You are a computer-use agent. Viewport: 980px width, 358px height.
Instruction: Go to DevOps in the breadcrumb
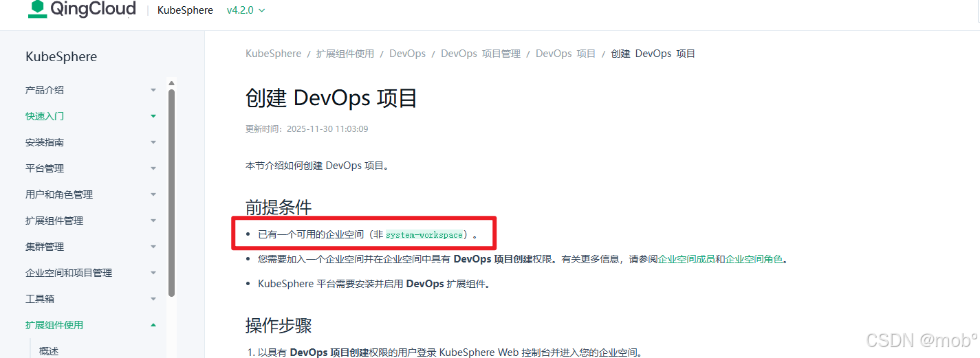(x=408, y=54)
